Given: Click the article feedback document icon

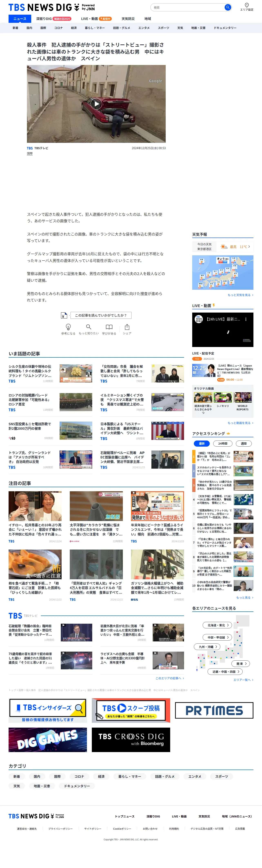Looking at the screenshot, I should (64, 315).
